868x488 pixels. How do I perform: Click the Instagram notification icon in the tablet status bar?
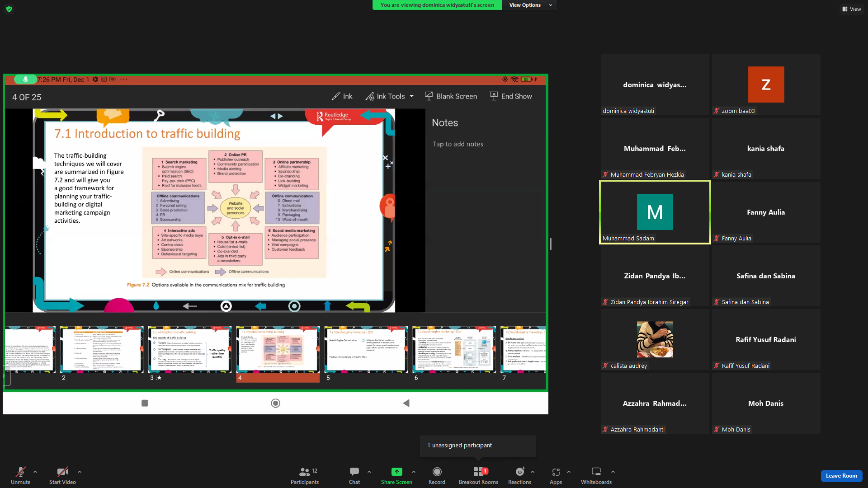[x=104, y=80]
